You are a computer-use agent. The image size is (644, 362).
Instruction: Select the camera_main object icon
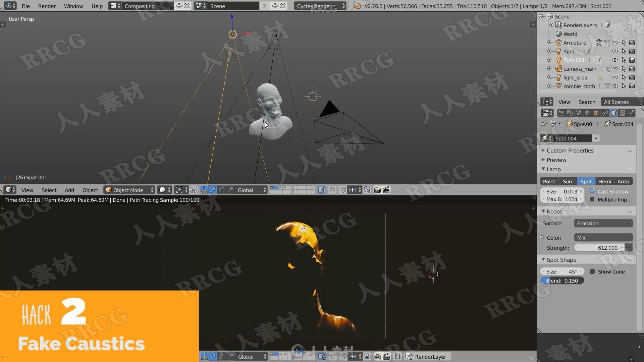(558, 68)
